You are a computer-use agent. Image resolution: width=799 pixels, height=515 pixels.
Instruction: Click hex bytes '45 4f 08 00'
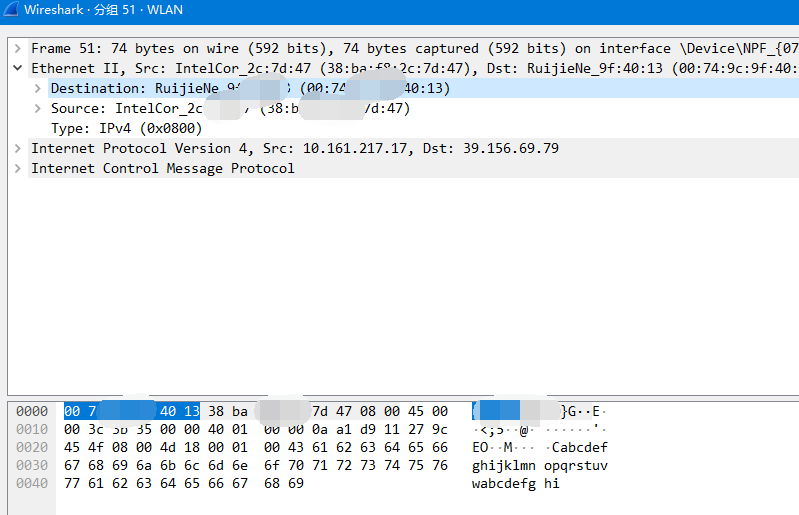tap(108, 447)
